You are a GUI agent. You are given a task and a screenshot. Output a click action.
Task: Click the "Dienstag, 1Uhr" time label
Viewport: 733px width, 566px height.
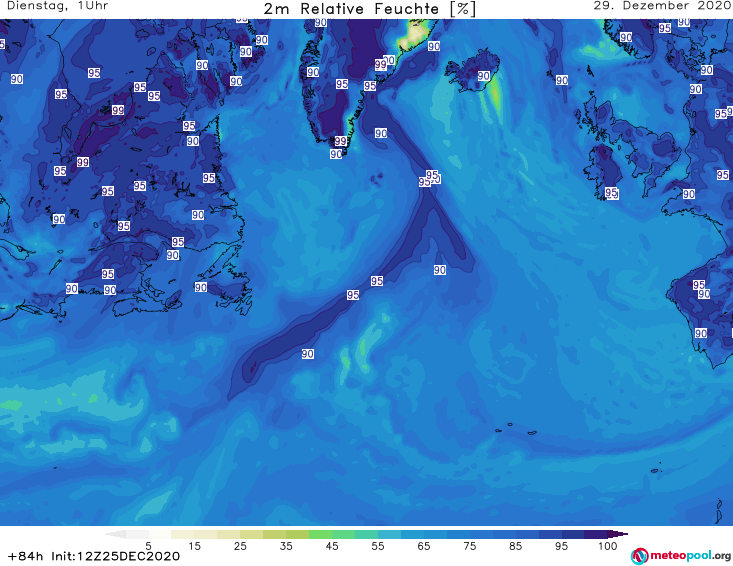57,6
